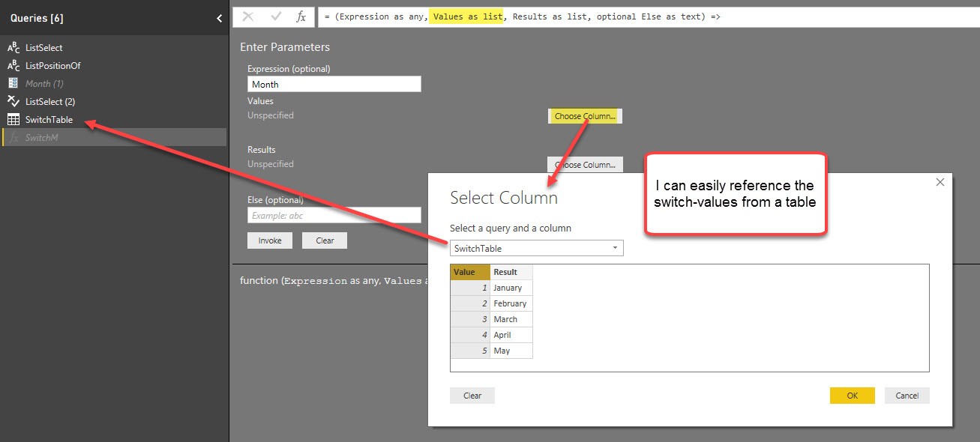This screenshot has height=442, width=980.
Task: Click the Invoke button
Action: click(270, 240)
